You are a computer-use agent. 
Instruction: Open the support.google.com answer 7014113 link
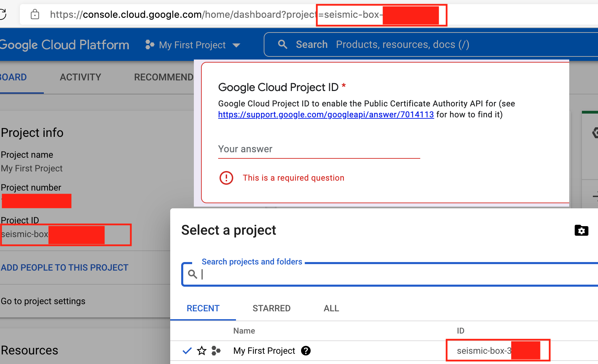[x=326, y=115]
